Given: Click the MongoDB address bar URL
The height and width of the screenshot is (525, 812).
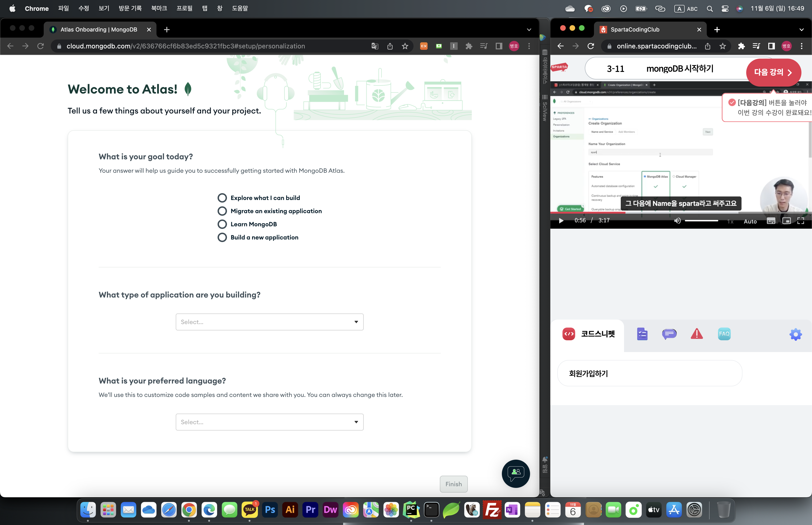Looking at the screenshot, I should coord(186,46).
